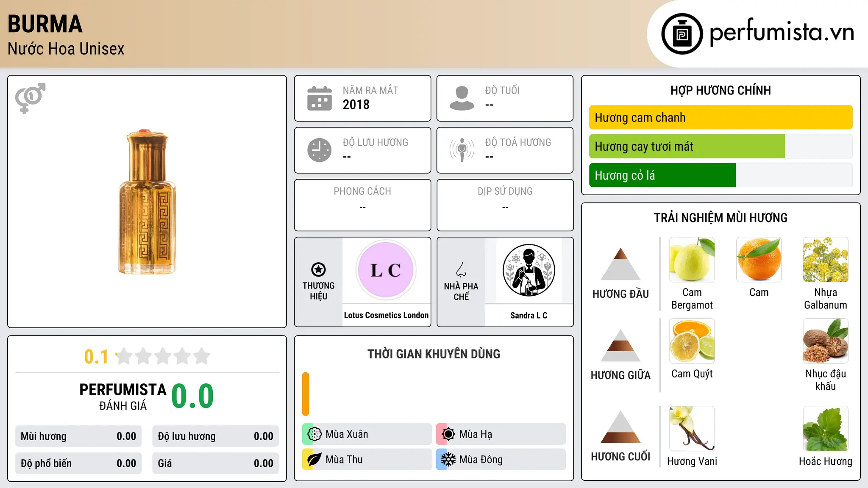This screenshot has height=488, width=868.
Task: Click the Hương cay tươi mát accord bar
Action: click(x=721, y=146)
